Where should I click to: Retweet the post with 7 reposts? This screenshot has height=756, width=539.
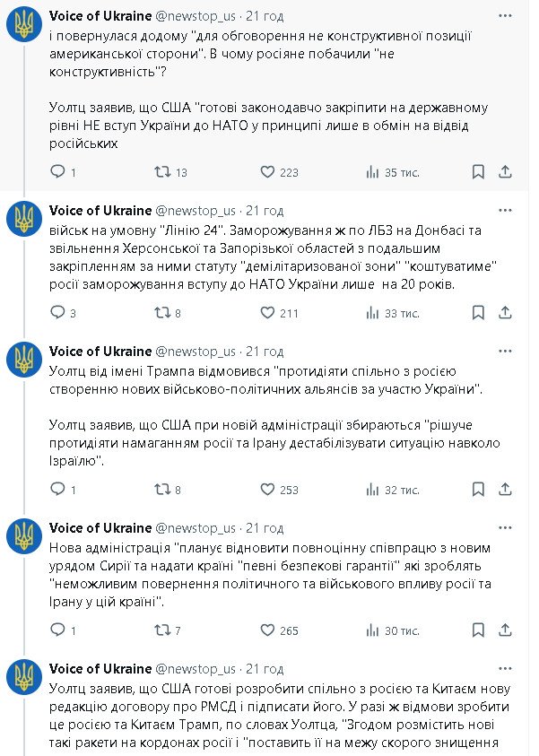pyautogui.click(x=162, y=630)
